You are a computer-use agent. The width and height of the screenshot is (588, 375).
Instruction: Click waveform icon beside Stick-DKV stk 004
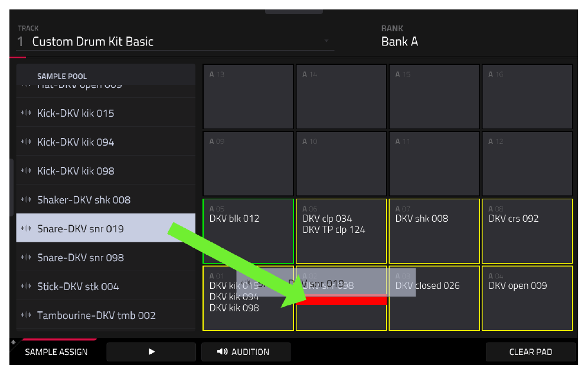(x=26, y=286)
